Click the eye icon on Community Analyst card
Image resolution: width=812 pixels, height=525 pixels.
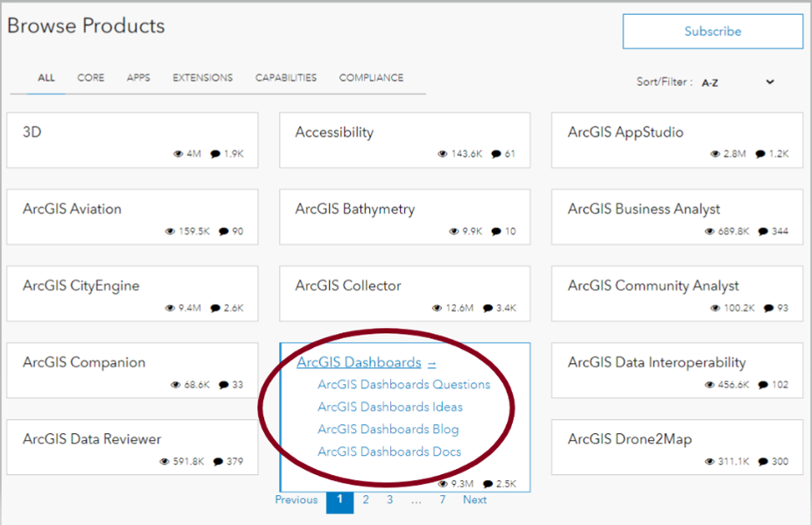point(716,308)
